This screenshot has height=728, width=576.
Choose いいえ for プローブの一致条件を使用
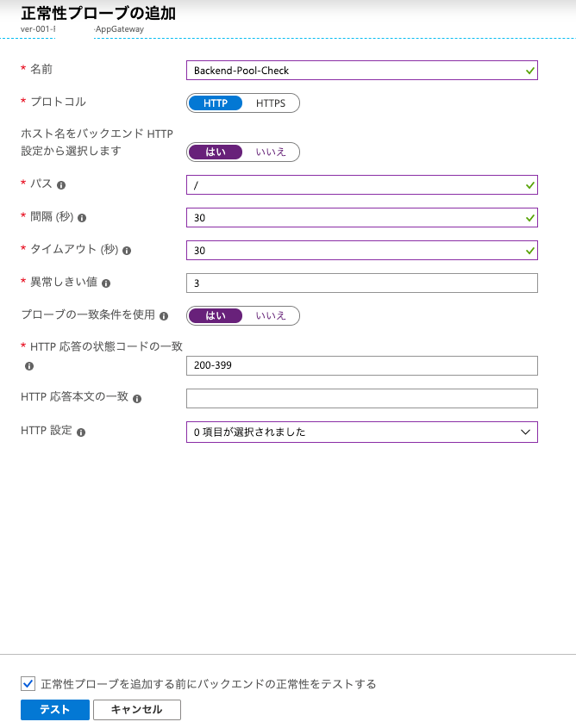(270, 315)
